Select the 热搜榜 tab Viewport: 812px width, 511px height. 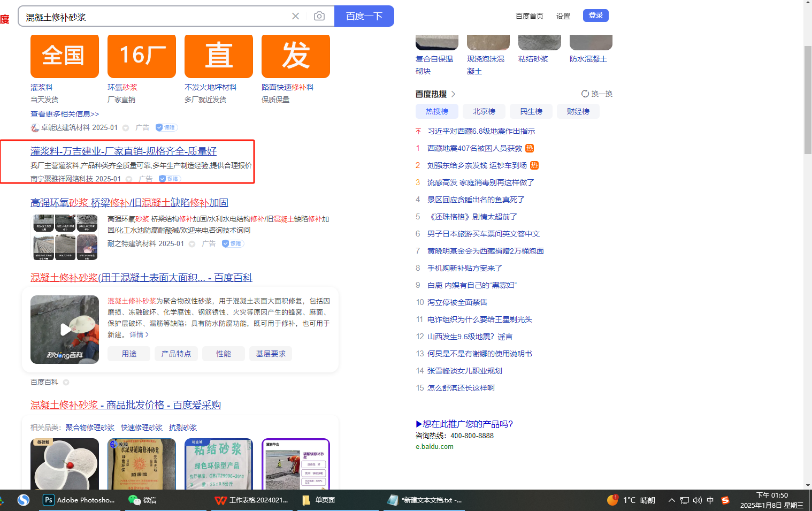(437, 111)
